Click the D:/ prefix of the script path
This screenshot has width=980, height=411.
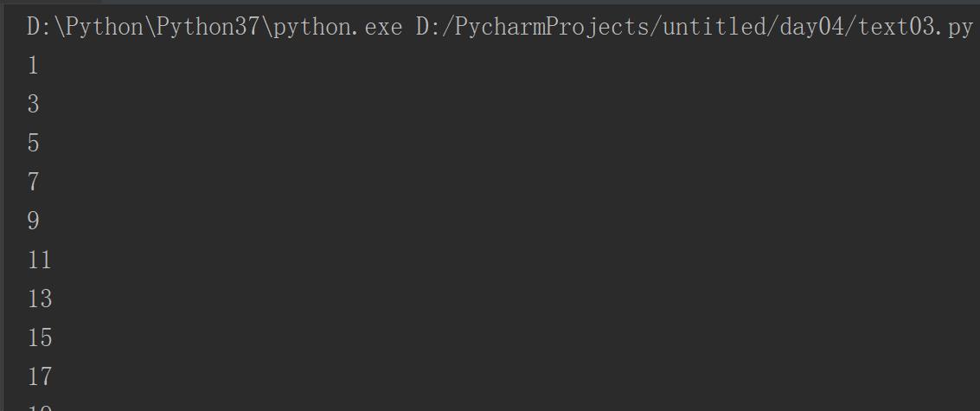[432, 28]
